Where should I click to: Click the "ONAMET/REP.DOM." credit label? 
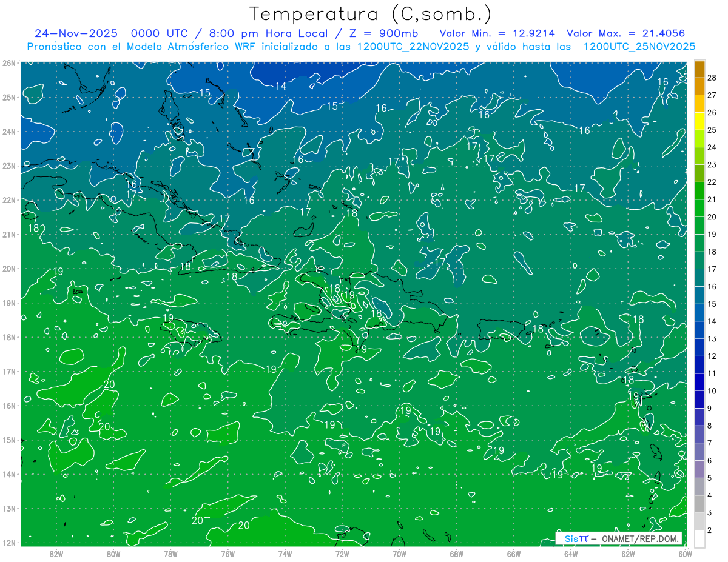(639, 538)
